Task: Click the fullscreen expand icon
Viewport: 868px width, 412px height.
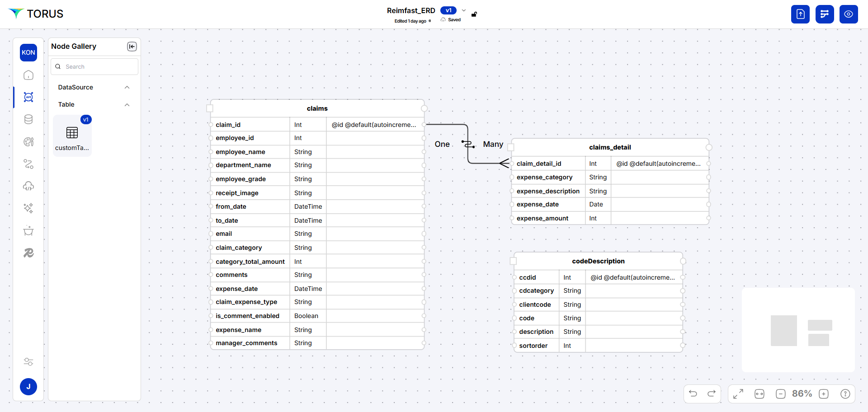Action: click(x=738, y=394)
